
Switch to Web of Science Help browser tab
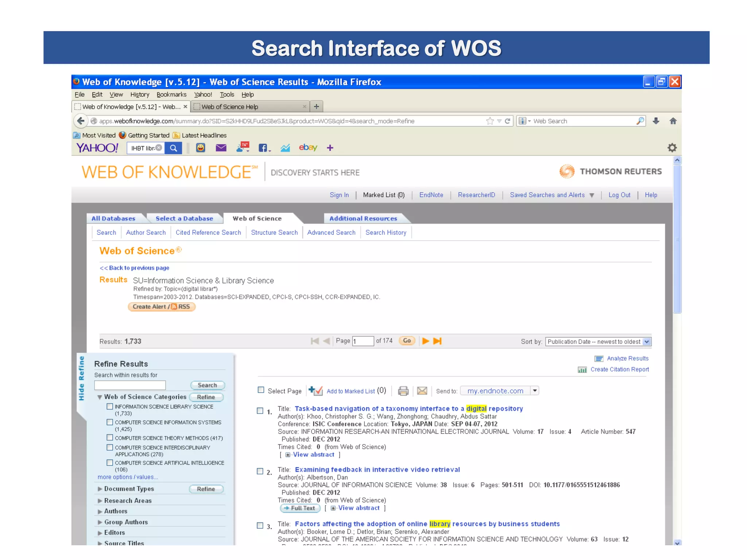point(250,106)
